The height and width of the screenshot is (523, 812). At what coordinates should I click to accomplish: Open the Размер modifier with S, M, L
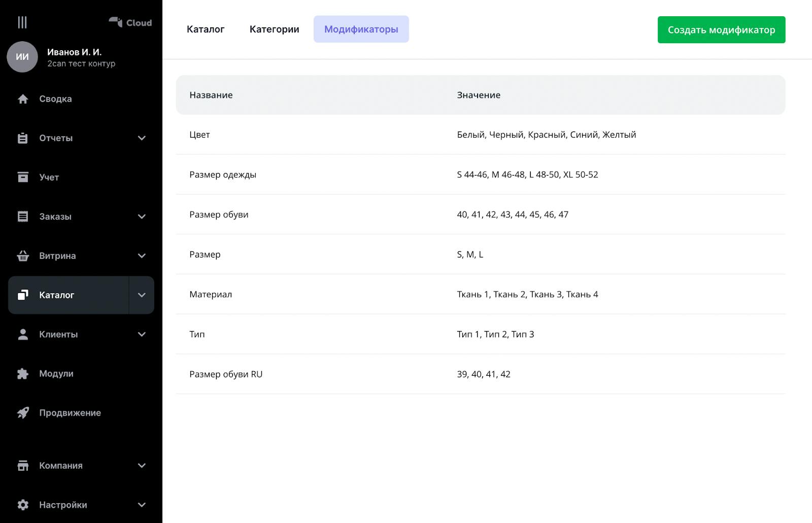481,254
